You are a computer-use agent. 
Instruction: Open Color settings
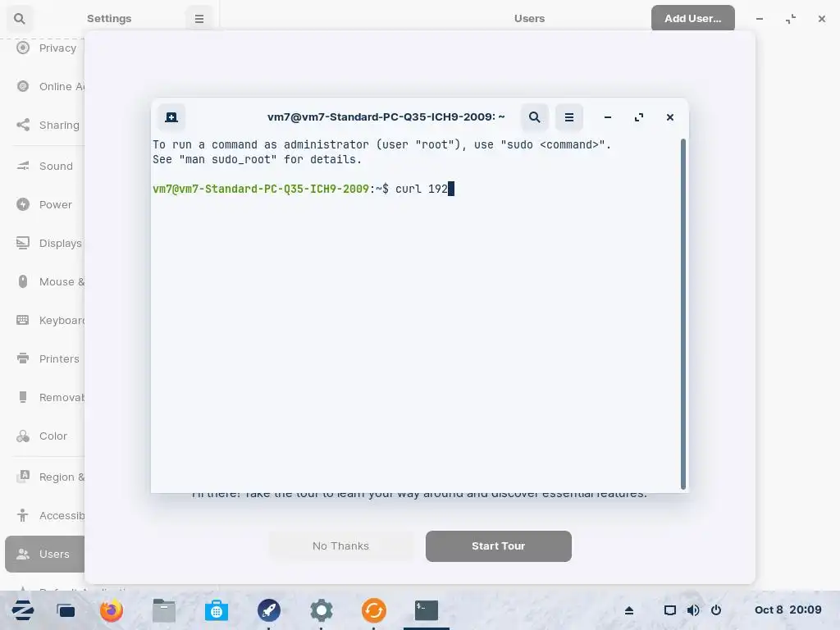coord(45,436)
